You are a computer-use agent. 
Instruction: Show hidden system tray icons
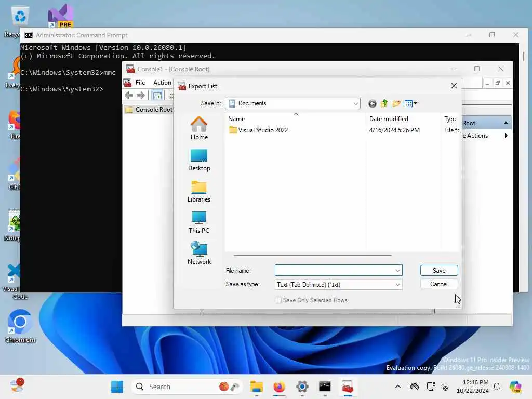click(398, 387)
